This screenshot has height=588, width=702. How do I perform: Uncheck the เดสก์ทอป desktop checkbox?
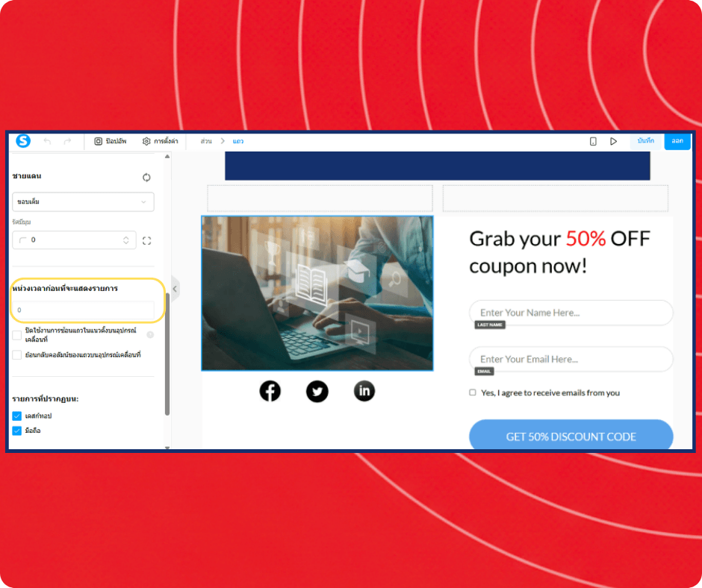[17, 416]
